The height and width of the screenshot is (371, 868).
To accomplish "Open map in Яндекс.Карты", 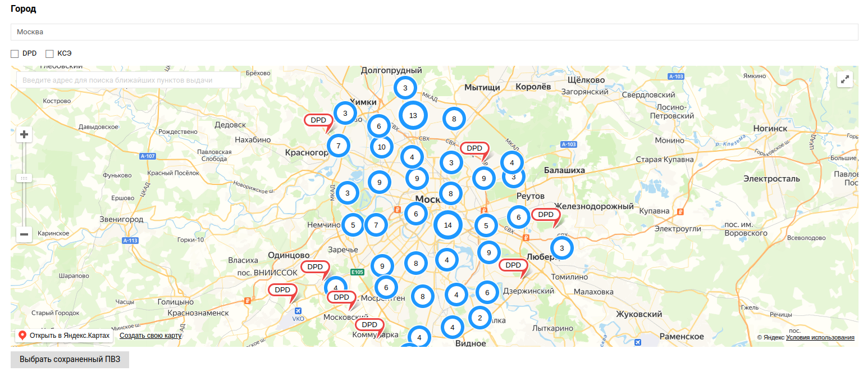I will (65, 336).
